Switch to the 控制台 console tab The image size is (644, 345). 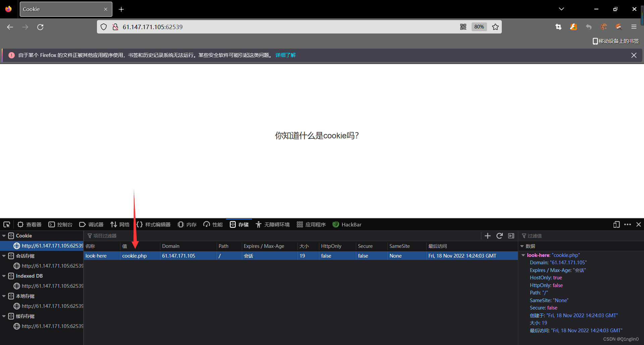click(x=60, y=225)
